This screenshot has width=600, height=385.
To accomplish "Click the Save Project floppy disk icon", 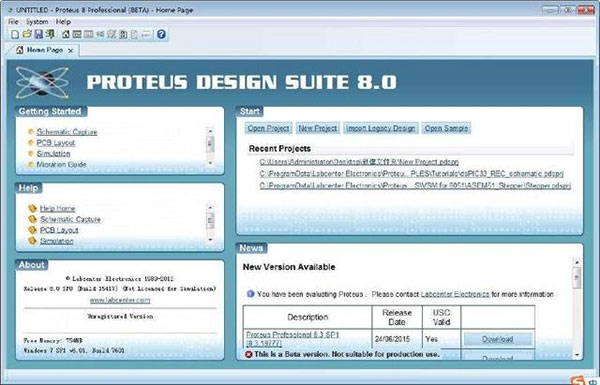I will [38, 34].
